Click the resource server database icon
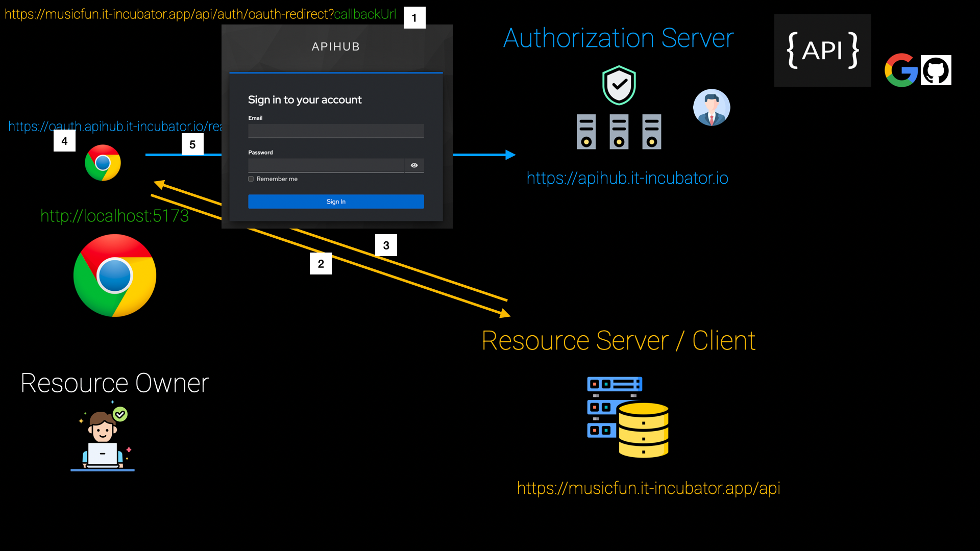980x551 pixels. click(628, 417)
